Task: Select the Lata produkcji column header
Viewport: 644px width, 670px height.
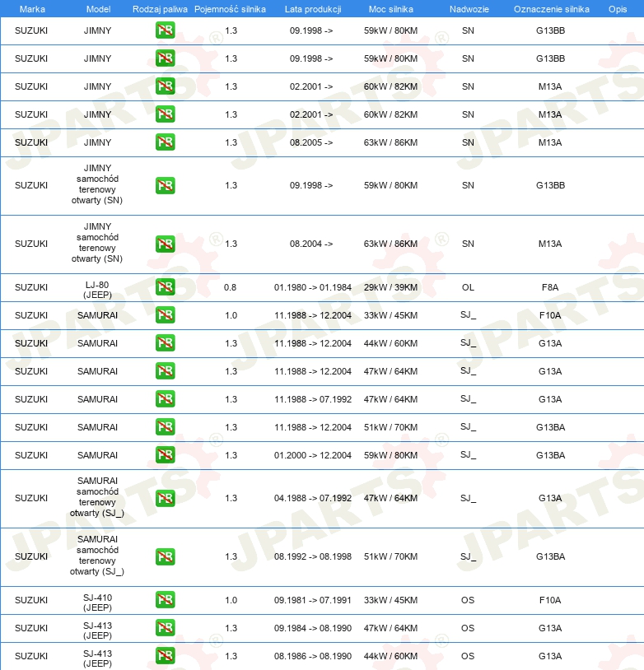Action: tap(311, 9)
